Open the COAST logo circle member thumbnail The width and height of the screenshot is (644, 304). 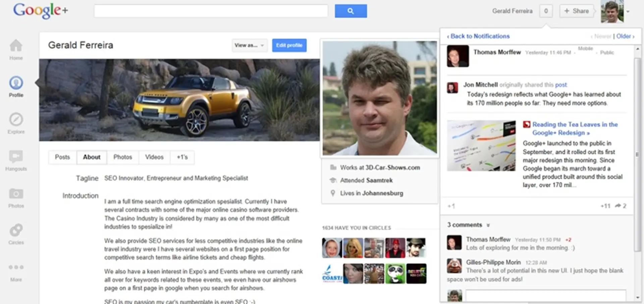tap(332, 274)
